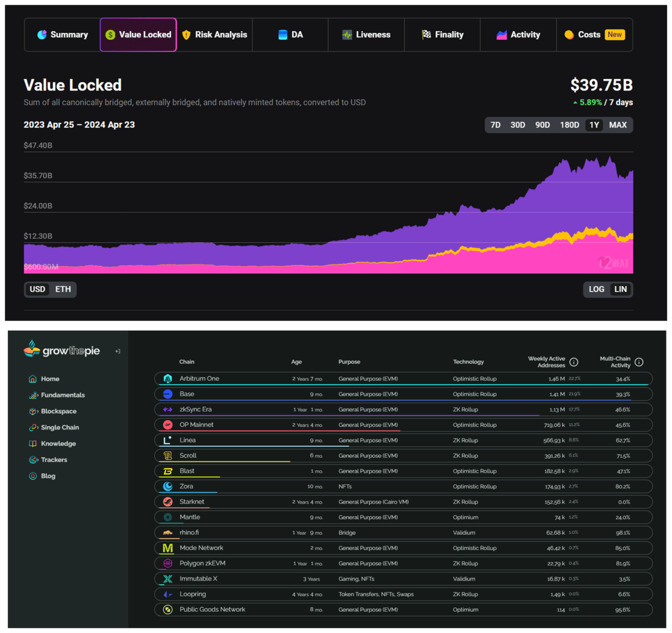This screenshot has height=633, width=672.
Task: Click the Home house icon
Action: (x=33, y=379)
